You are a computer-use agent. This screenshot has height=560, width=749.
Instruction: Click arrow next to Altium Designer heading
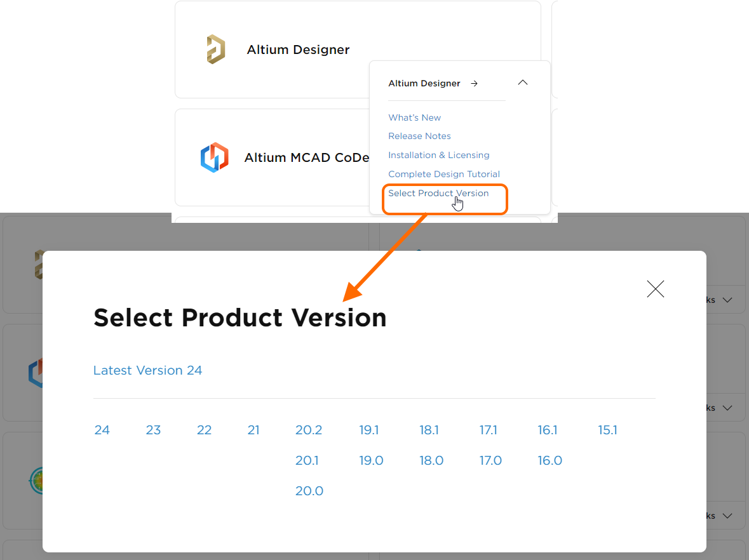[474, 84]
